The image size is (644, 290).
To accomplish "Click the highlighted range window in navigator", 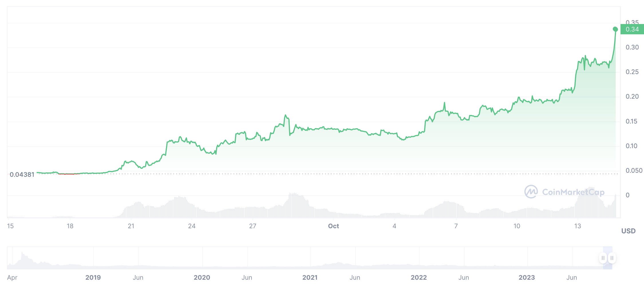I will 607,258.
